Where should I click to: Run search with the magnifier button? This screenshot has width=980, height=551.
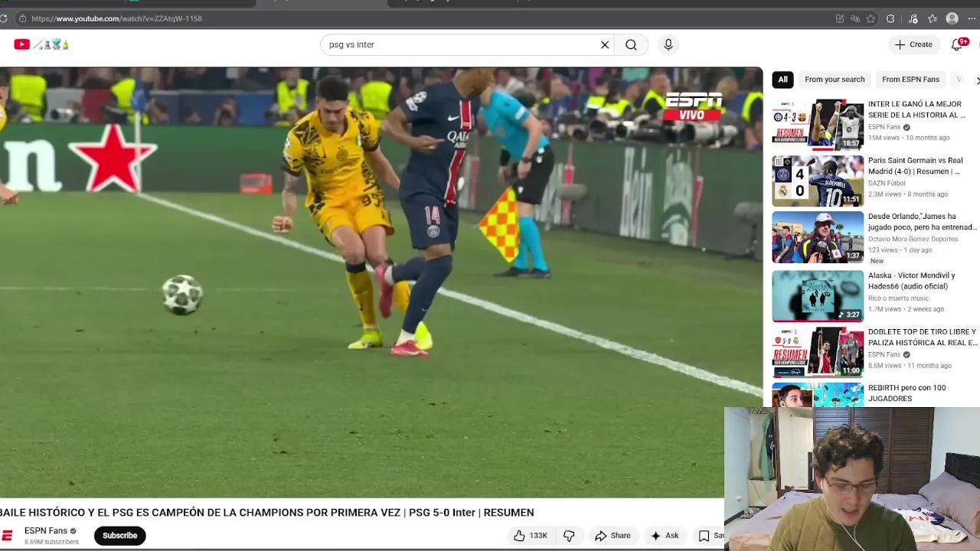631,44
